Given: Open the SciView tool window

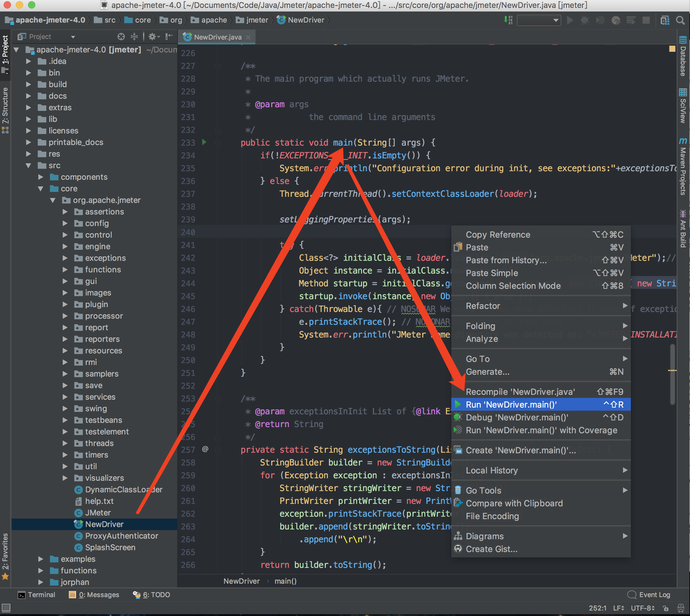Looking at the screenshot, I should (683, 106).
